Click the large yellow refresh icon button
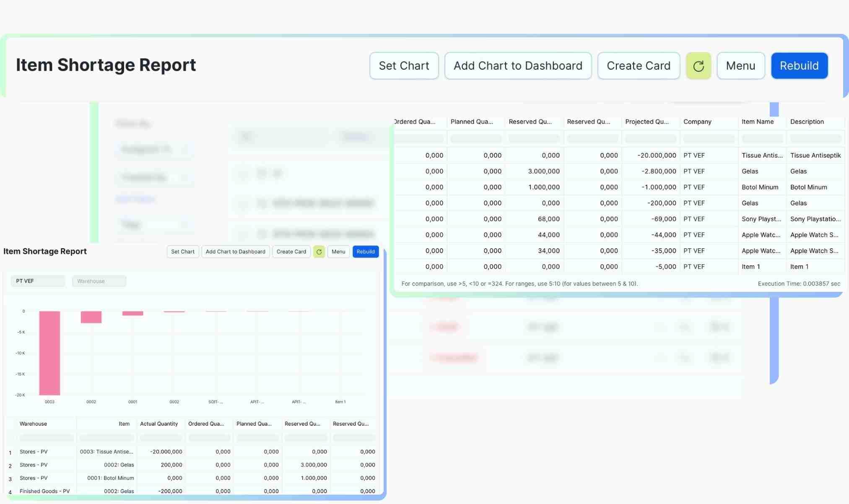Viewport: 849px width, 504px height. coord(698,66)
